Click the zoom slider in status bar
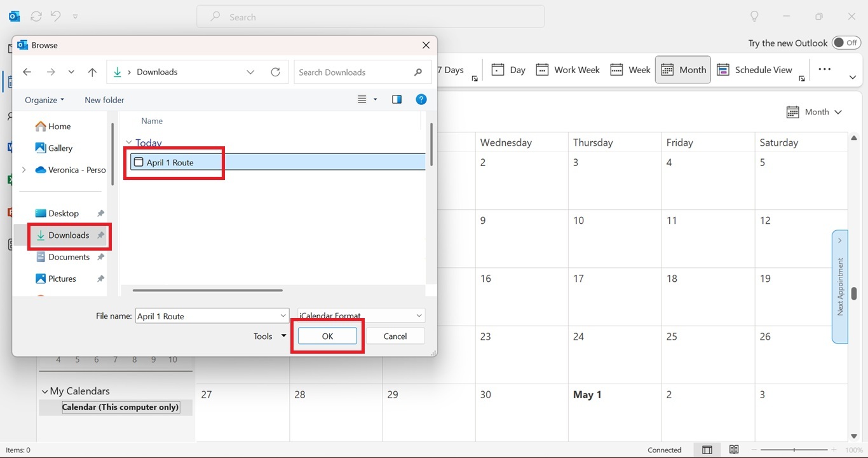Screen dimensions: 868x458 (794, 450)
